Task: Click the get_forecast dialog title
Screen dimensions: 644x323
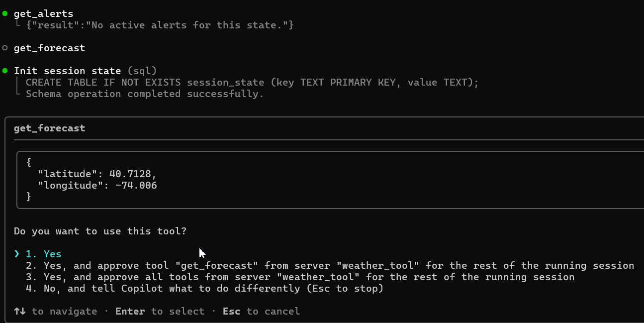Action: coord(49,128)
